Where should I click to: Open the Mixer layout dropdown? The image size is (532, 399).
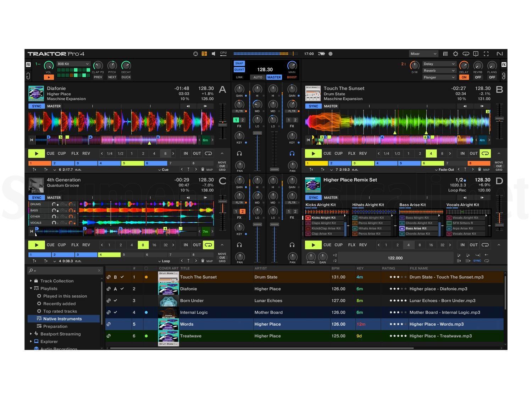click(x=423, y=54)
